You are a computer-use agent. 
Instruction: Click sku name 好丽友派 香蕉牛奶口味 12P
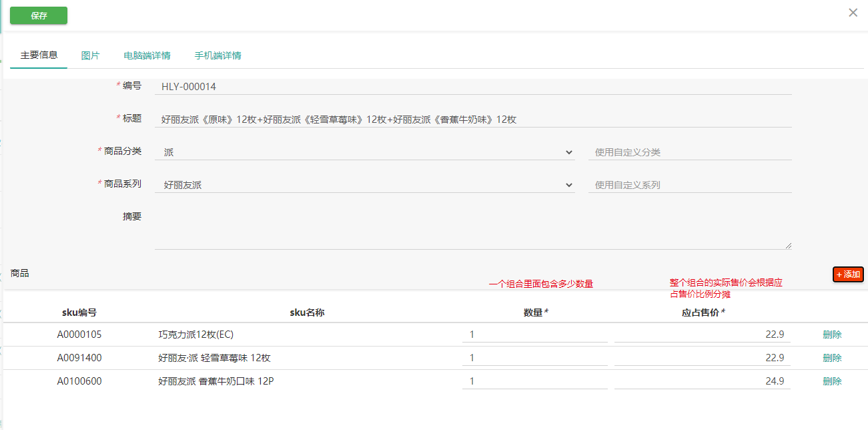(x=216, y=381)
